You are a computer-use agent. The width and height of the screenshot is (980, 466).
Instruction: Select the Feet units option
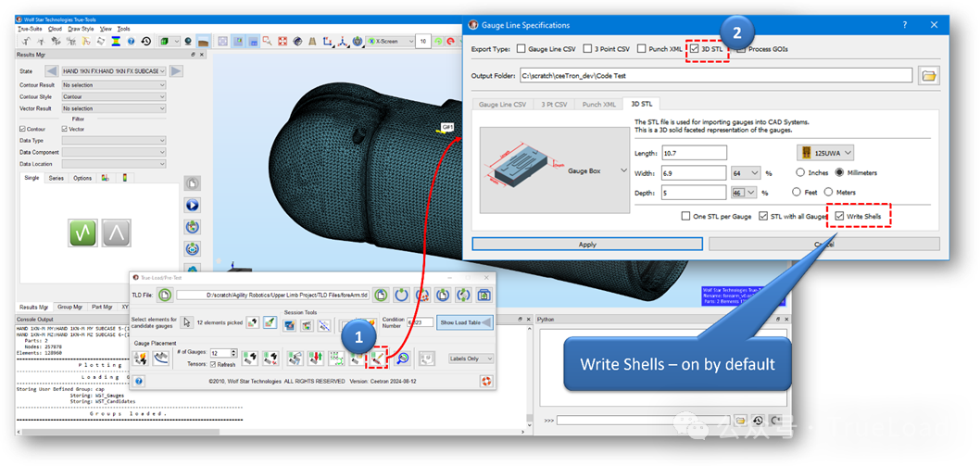[x=797, y=192]
